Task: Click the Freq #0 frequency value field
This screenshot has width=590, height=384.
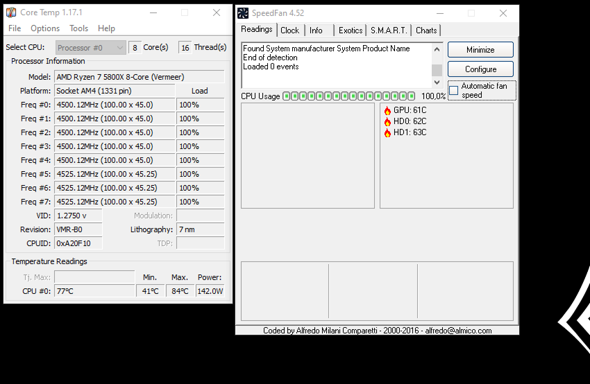Action: 115,105
